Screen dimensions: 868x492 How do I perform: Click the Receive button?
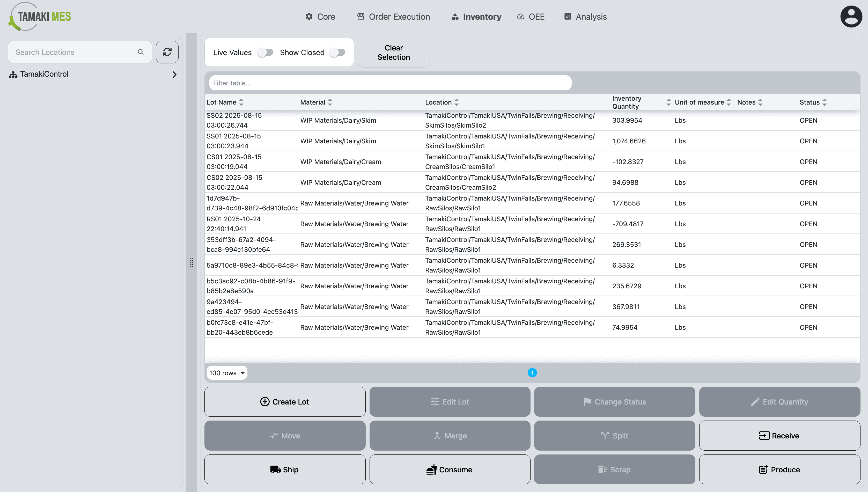pos(779,436)
